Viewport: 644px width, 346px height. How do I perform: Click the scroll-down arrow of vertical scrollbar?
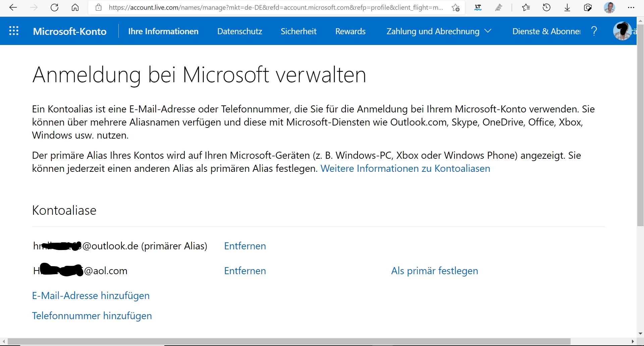coord(640,334)
